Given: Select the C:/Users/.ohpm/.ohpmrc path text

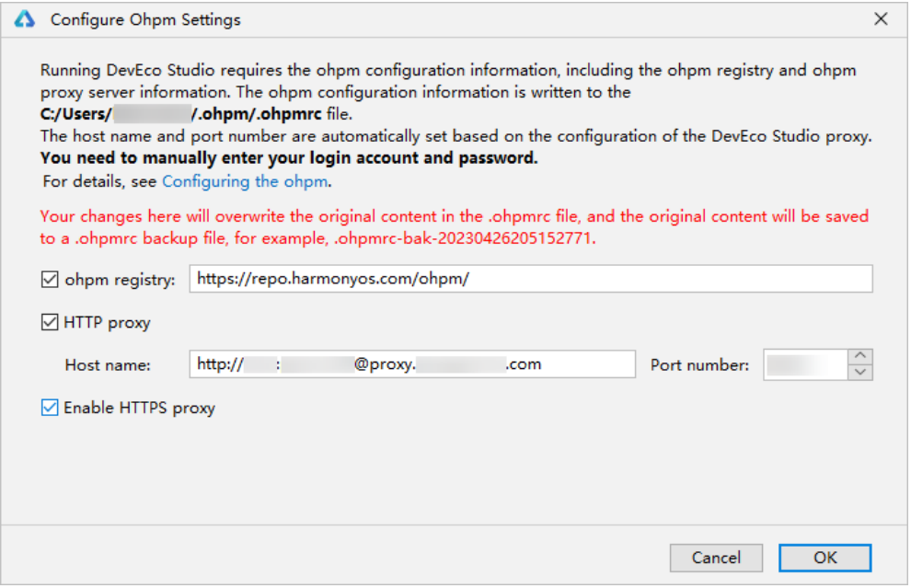Looking at the screenshot, I should point(180,114).
